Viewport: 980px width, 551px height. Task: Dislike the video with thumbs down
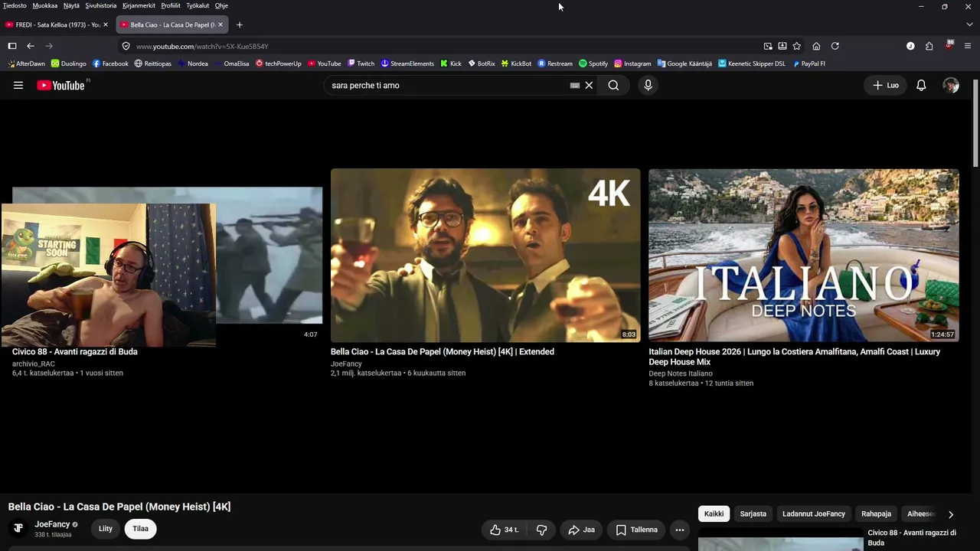pyautogui.click(x=541, y=530)
